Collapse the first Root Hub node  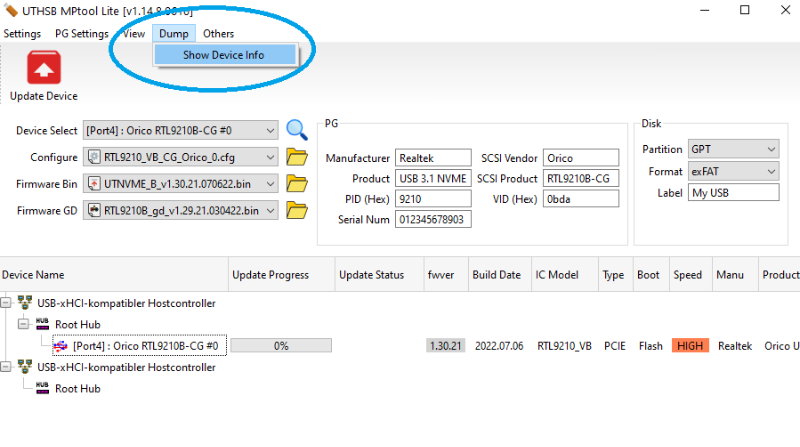pyautogui.click(x=24, y=324)
